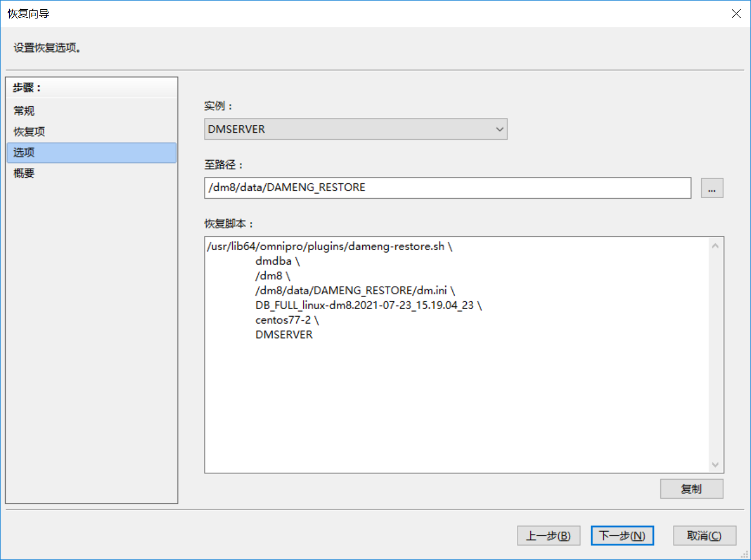Go to the 常规 step
This screenshot has width=751, height=560.
[24, 111]
